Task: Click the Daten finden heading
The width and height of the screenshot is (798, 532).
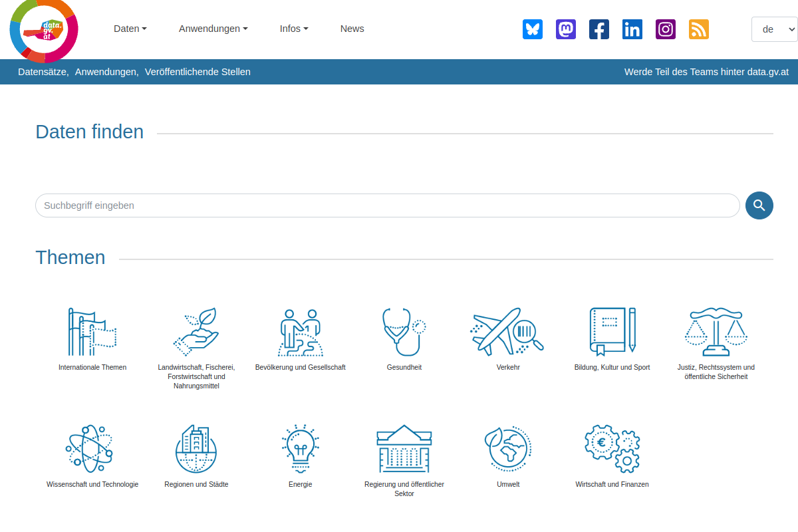Action: 90,132
